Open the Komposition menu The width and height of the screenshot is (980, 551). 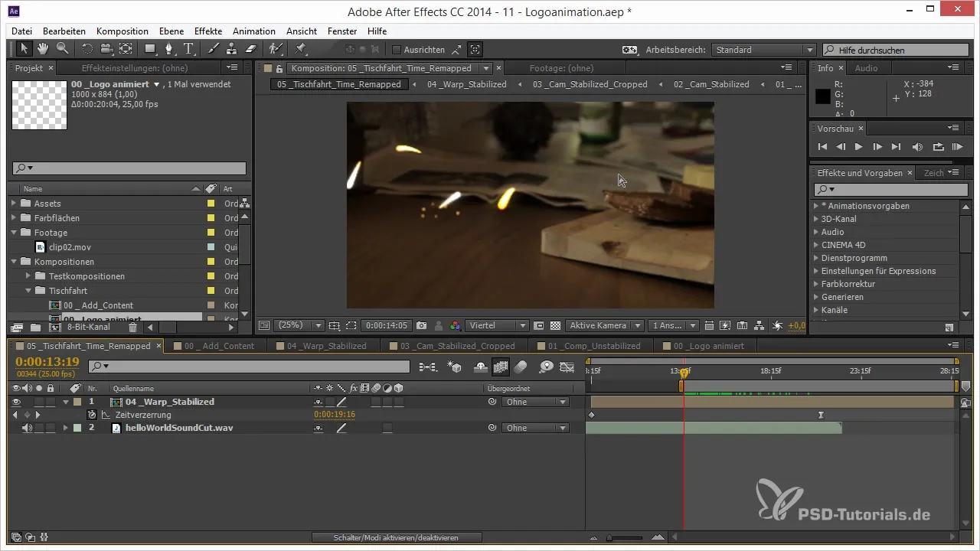[x=122, y=31]
